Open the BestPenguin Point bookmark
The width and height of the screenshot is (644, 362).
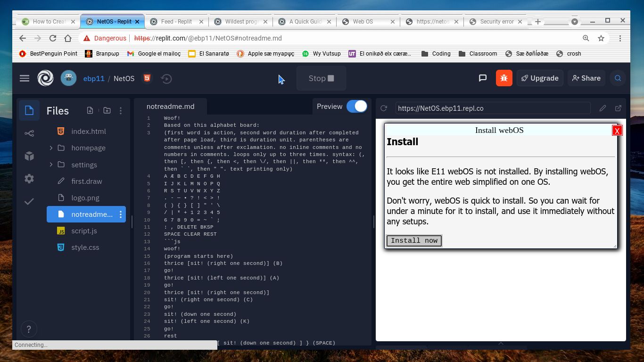[48, 54]
